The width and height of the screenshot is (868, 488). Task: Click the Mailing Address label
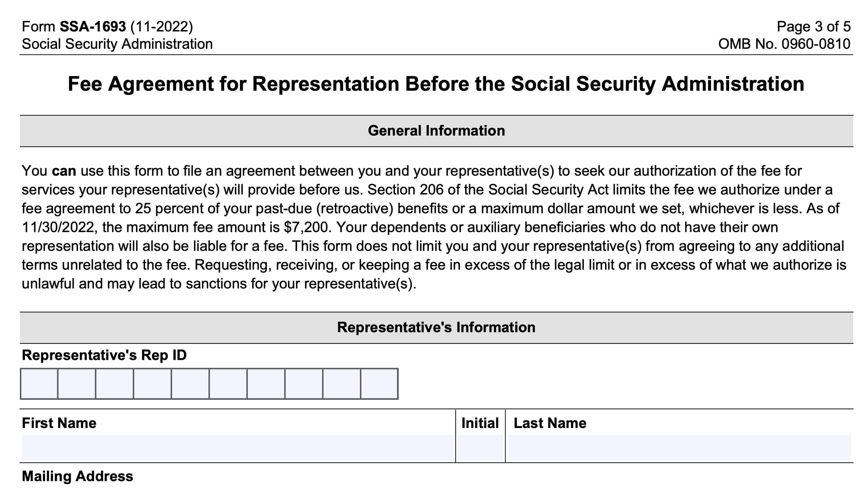tap(77, 476)
